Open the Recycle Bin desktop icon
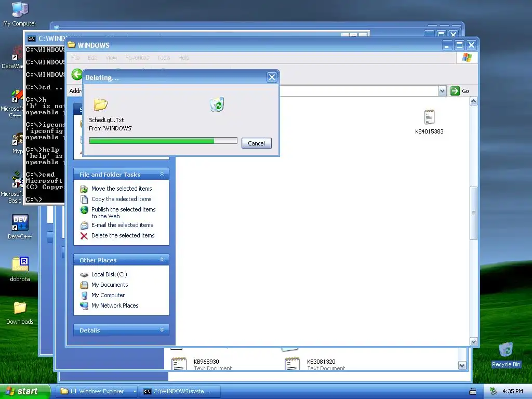532x399 pixels. click(x=506, y=354)
